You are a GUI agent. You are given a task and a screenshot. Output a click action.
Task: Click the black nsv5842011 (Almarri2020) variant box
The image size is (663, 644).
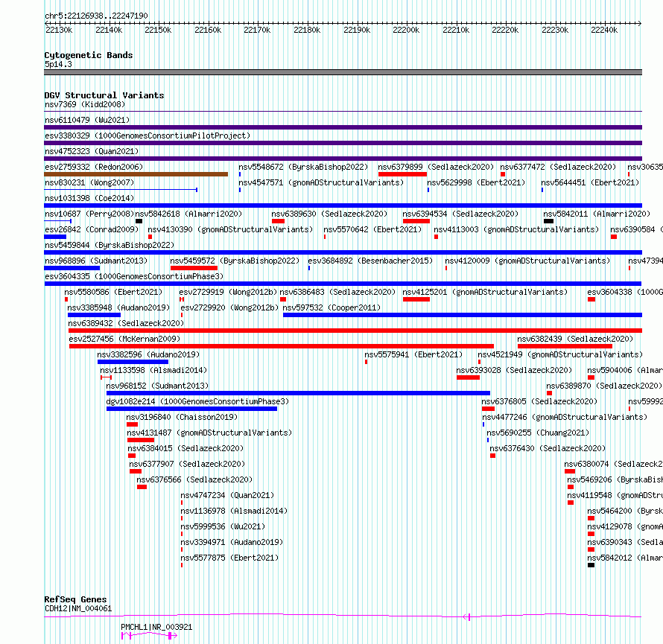pos(548,221)
